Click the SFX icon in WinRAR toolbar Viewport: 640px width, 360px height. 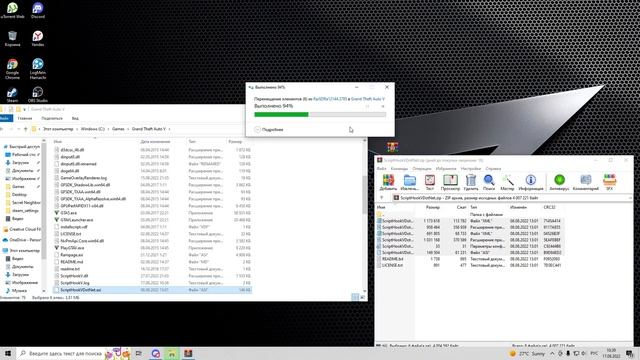pos(609,182)
